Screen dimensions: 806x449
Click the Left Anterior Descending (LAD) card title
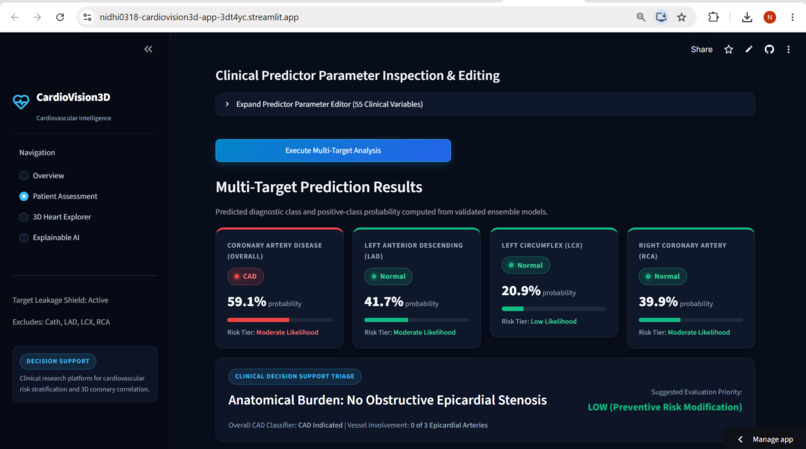tap(413, 250)
